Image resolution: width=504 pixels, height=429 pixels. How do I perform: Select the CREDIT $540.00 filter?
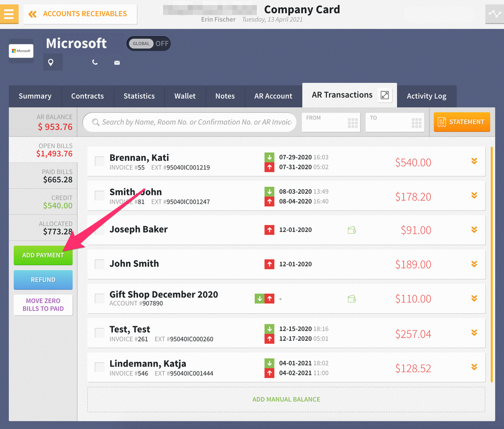tap(43, 202)
